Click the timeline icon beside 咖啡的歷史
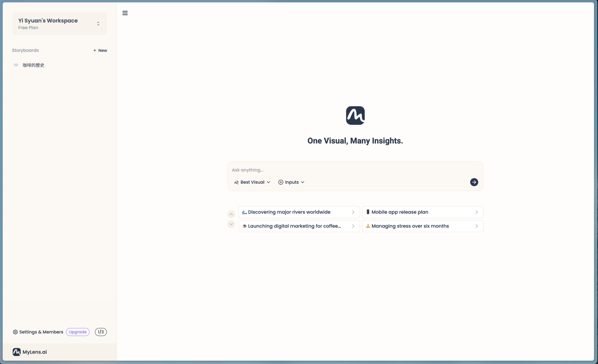This screenshot has height=364, width=598. [x=16, y=65]
